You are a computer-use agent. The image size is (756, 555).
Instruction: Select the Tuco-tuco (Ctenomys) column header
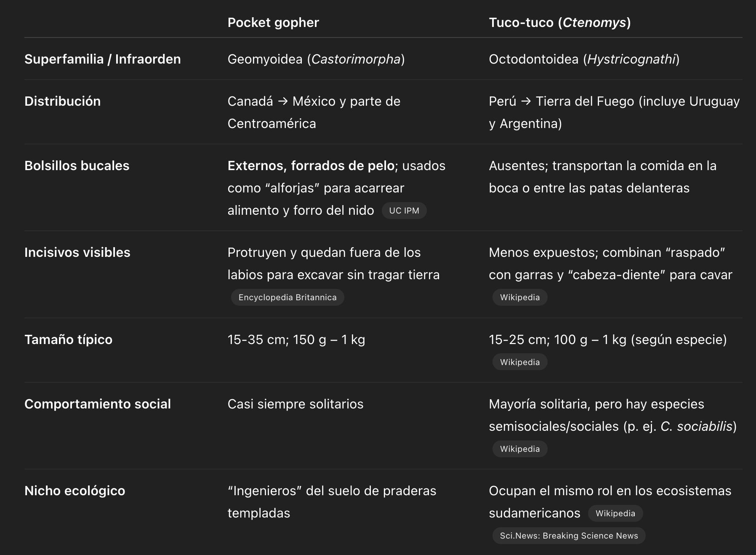(560, 22)
